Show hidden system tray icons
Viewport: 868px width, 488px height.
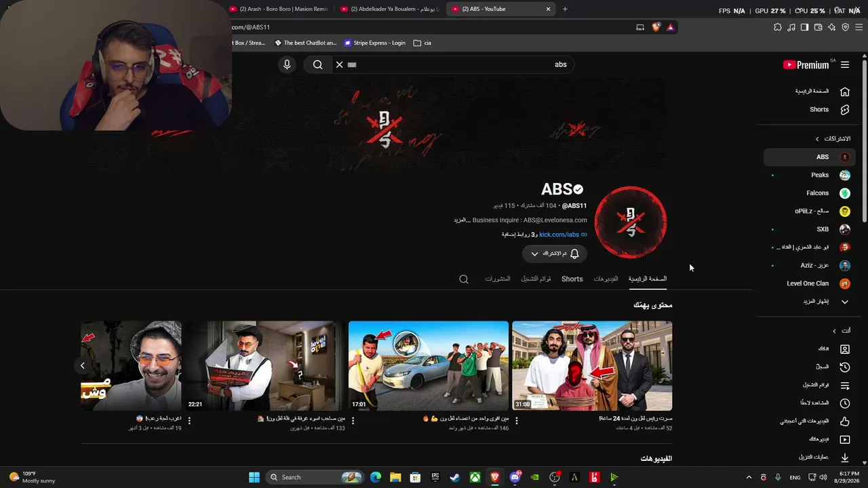tap(749, 477)
